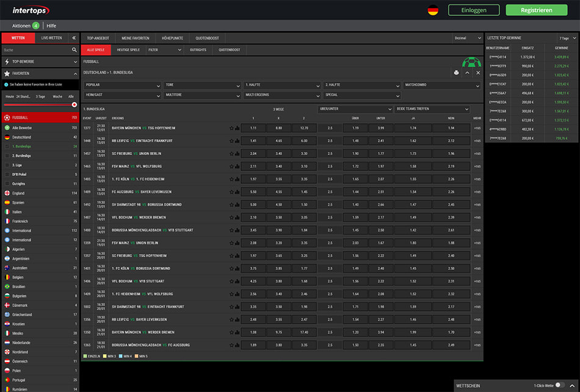Expand the Wettschein bet slip
Viewport: 580px width, 392px height.
point(572,386)
